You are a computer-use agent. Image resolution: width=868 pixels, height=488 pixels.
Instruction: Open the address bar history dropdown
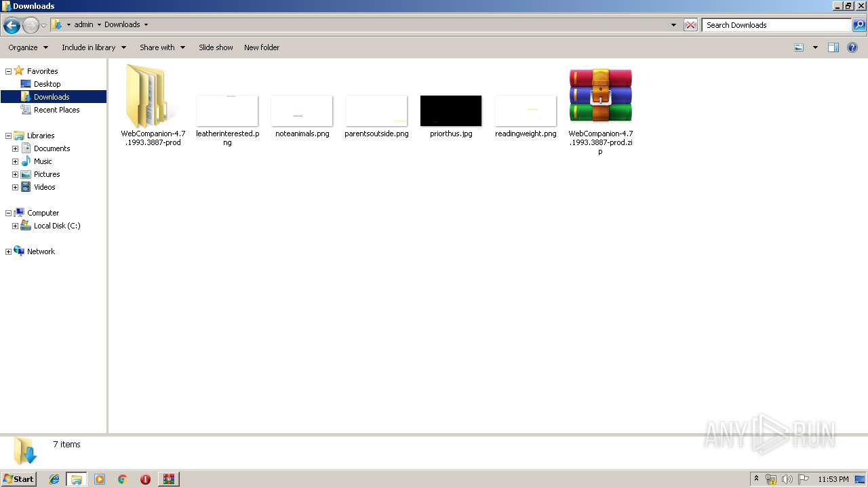point(673,25)
